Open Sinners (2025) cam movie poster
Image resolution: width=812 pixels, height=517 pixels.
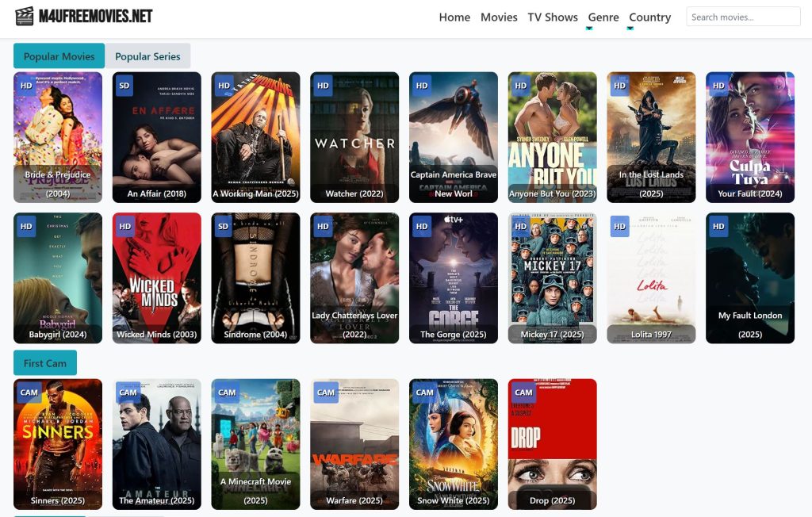[58, 445]
